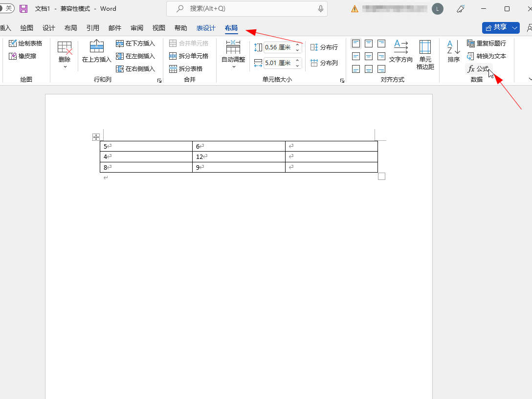Select the top-left alignment option

click(x=356, y=44)
